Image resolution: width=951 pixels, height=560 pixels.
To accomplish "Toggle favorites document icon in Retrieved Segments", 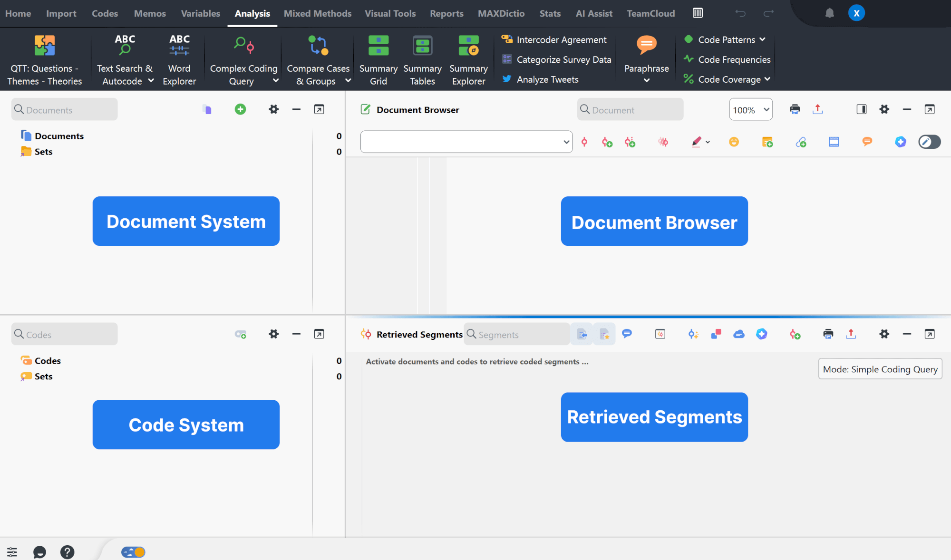I will pos(604,334).
